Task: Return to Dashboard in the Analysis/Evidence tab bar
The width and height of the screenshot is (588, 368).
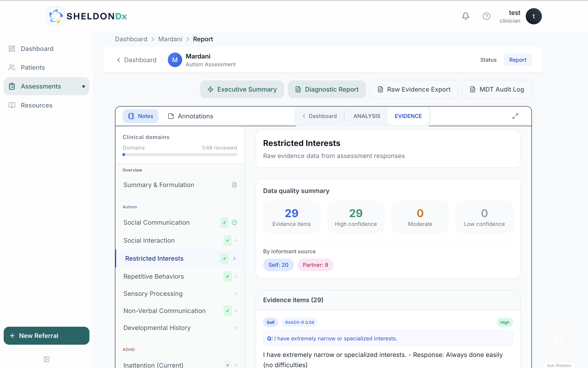Action: click(x=320, y=116)
